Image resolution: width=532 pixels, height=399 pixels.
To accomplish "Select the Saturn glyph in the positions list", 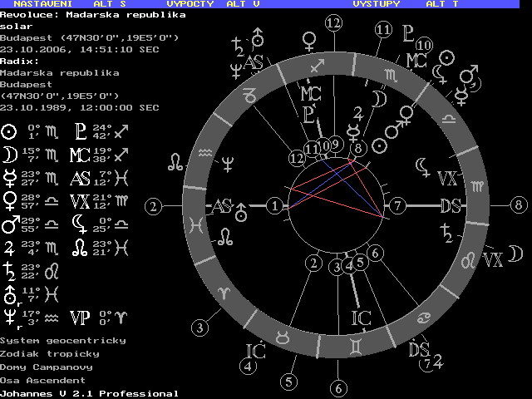I will tap(9, 270).
